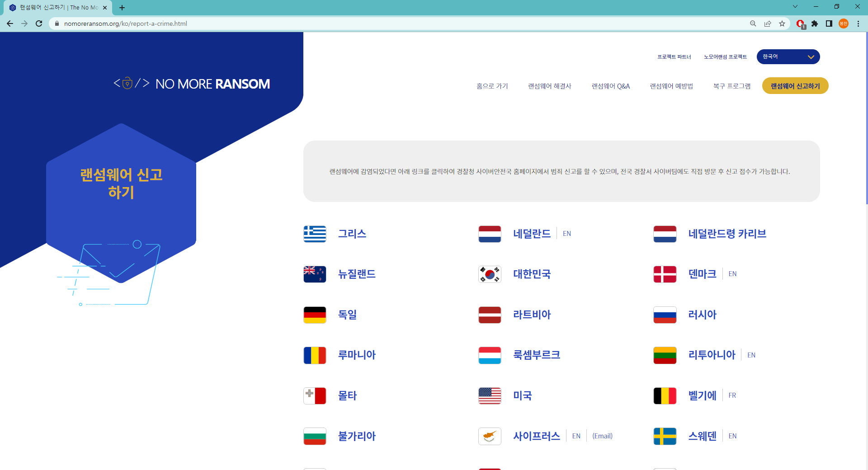
Task: Open the 스웨덴 EN link
Action: 733,436
